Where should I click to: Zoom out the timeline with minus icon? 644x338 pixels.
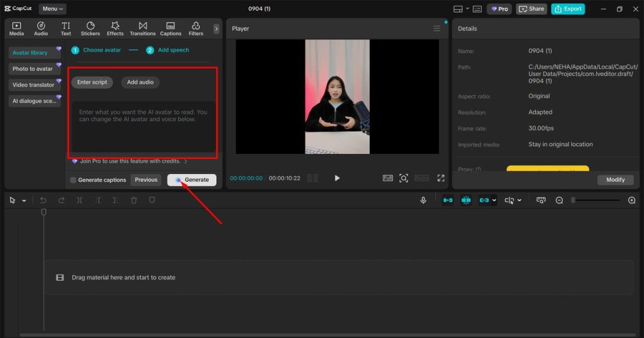click(559, 200)
